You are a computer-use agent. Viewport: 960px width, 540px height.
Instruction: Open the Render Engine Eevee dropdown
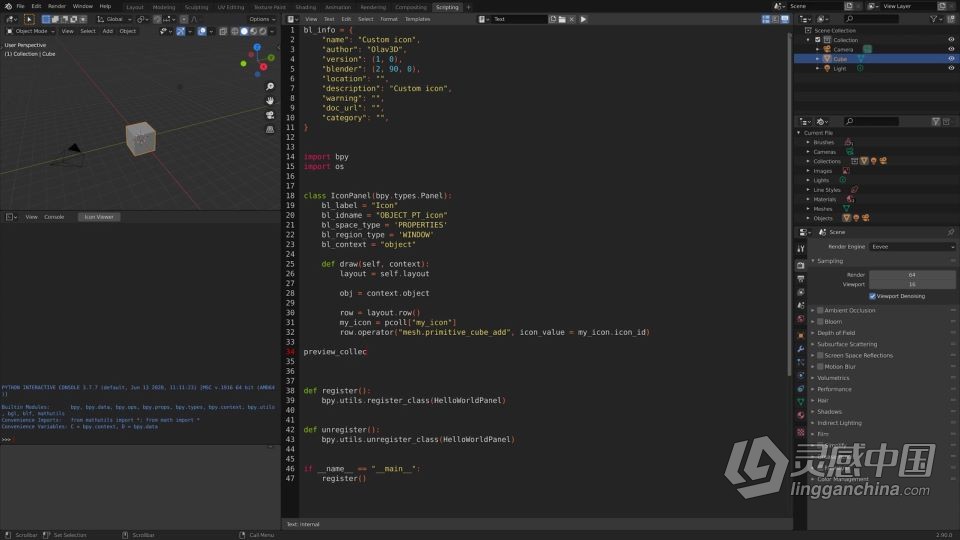pyautogui.click(x=912, y=247)
